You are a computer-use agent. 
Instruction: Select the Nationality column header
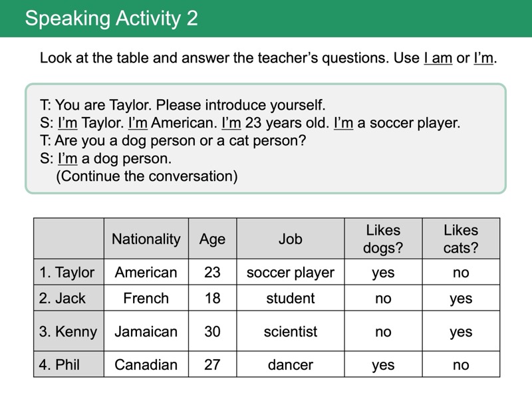146,239
